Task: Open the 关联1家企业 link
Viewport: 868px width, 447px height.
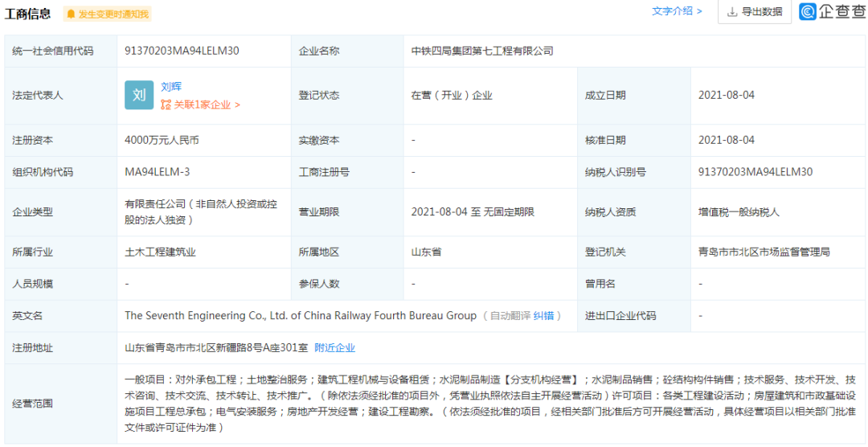Action: [207, 105]
